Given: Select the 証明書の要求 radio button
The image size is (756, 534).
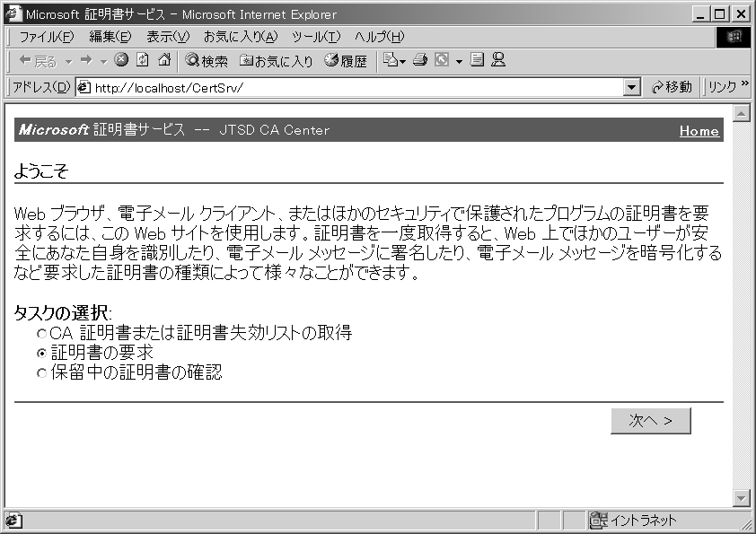Looking at the screenshot, I should pos(42,354).
